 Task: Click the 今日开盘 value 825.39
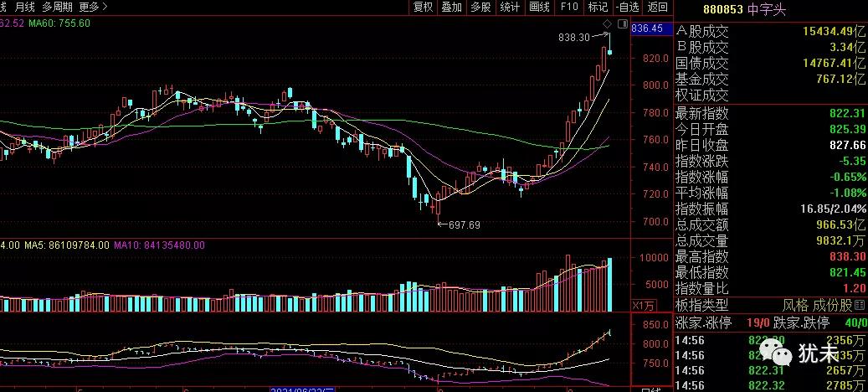[847, 130]
